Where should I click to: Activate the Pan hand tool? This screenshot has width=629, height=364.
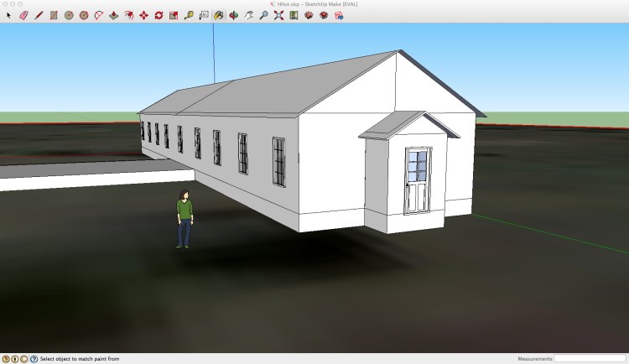[x=249, y=16]
